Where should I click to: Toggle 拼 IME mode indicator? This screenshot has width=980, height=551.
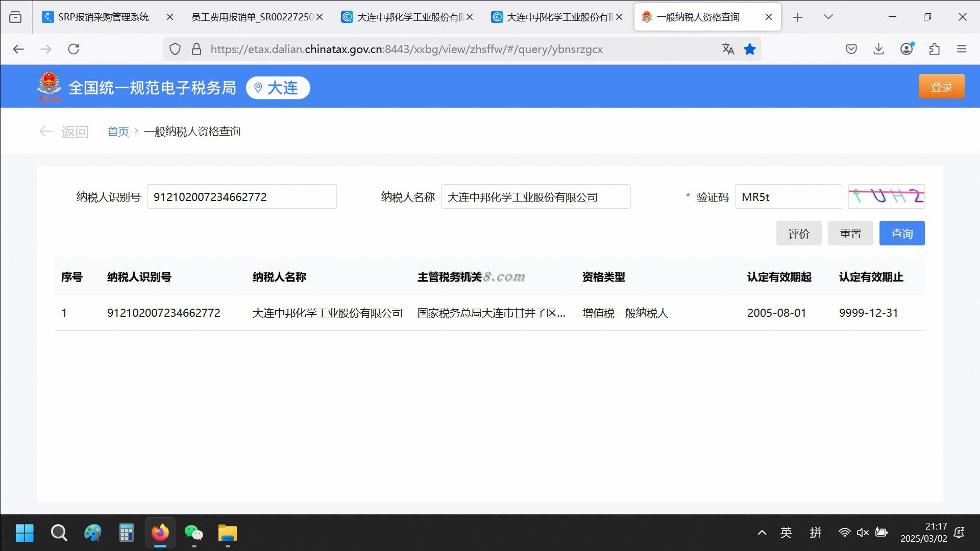pos(815,533)
